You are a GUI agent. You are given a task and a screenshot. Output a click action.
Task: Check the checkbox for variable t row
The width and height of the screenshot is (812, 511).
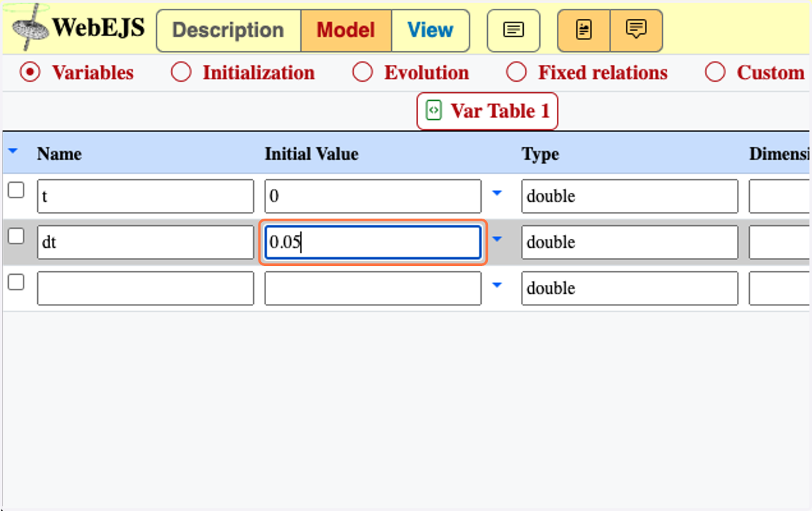pos(16,190)
